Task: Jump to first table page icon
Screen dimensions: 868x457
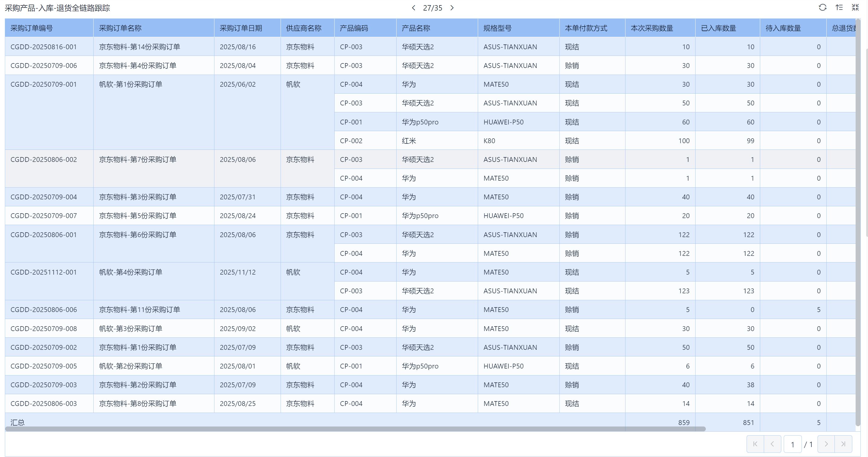Action: (755, 444)
